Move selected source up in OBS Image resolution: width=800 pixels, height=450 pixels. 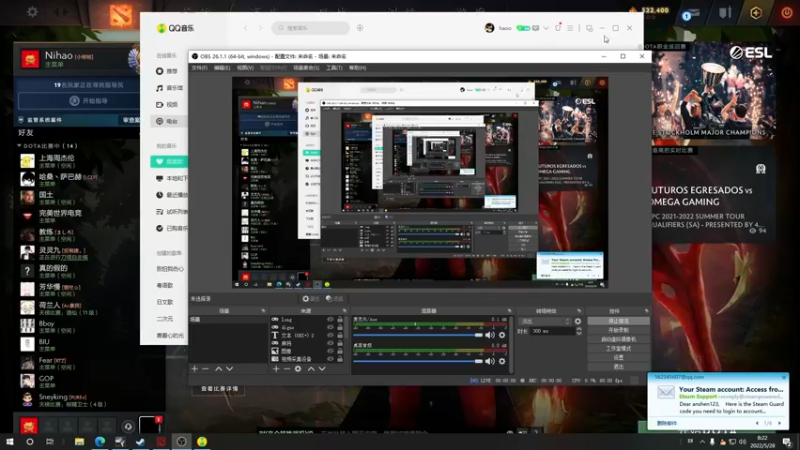click(311, 369)
